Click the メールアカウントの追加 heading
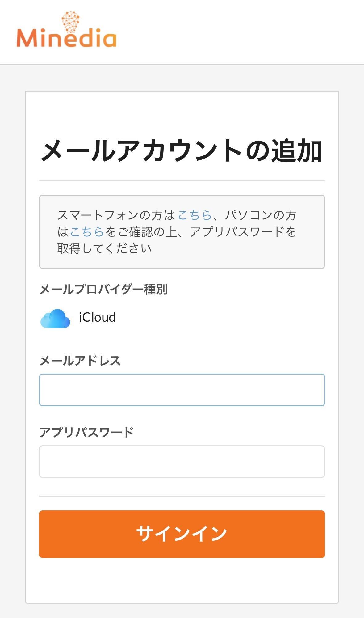This screenshot has height=618, width=364. point(182,151)
